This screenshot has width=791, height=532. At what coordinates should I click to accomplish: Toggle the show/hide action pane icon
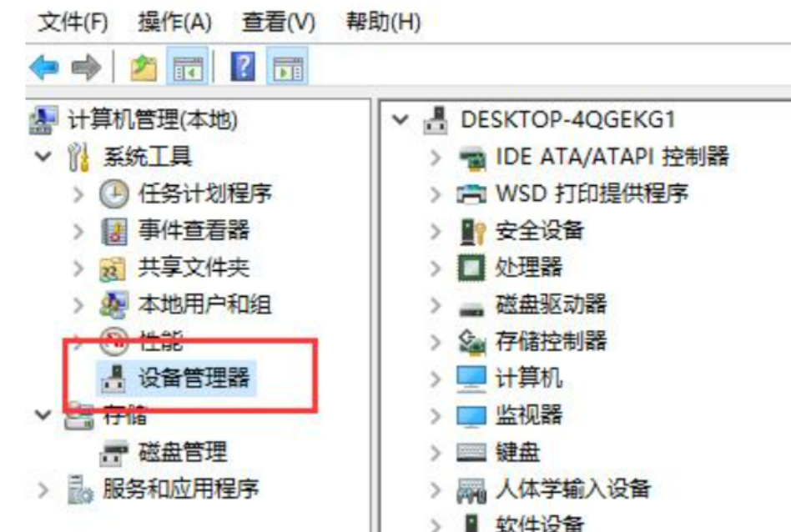point(288,68)
